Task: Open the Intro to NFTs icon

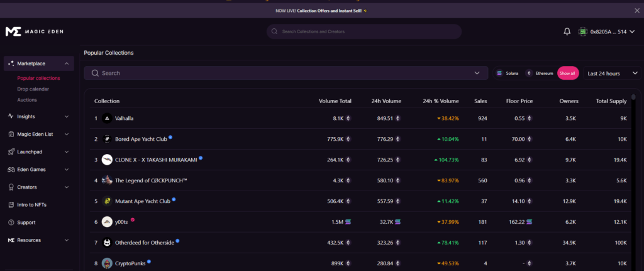Action: [11, 205]
